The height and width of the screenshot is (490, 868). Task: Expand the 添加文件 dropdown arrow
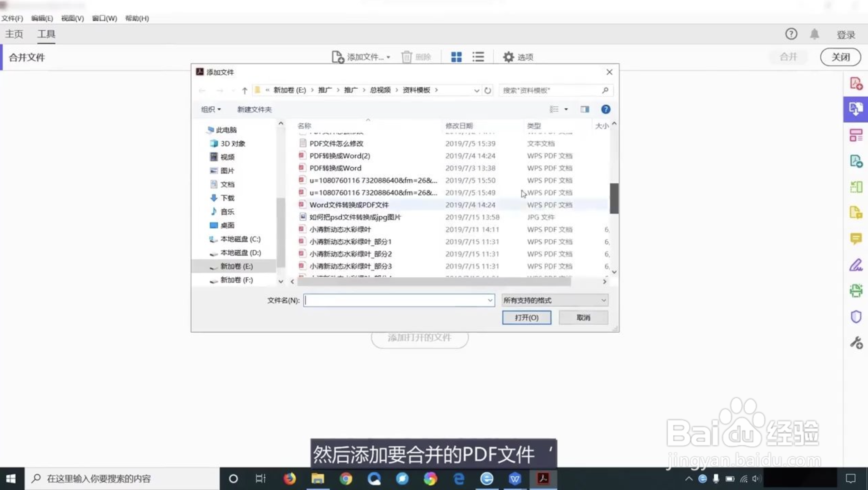coord(388,57)
